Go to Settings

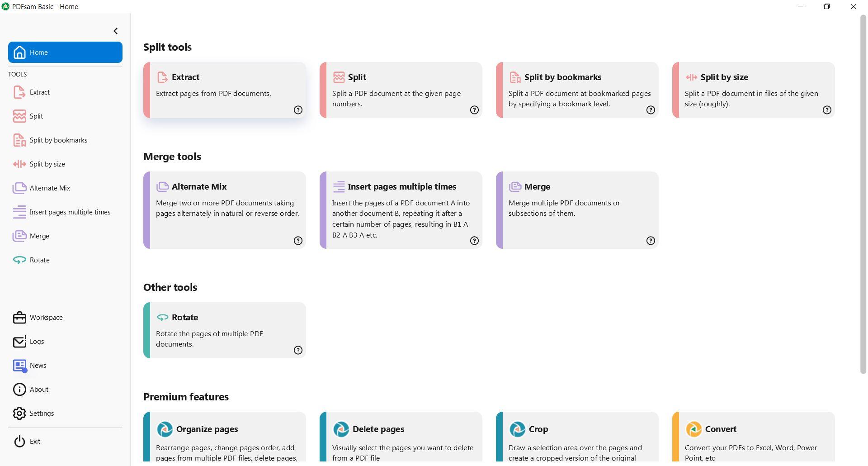coord(42,414)
